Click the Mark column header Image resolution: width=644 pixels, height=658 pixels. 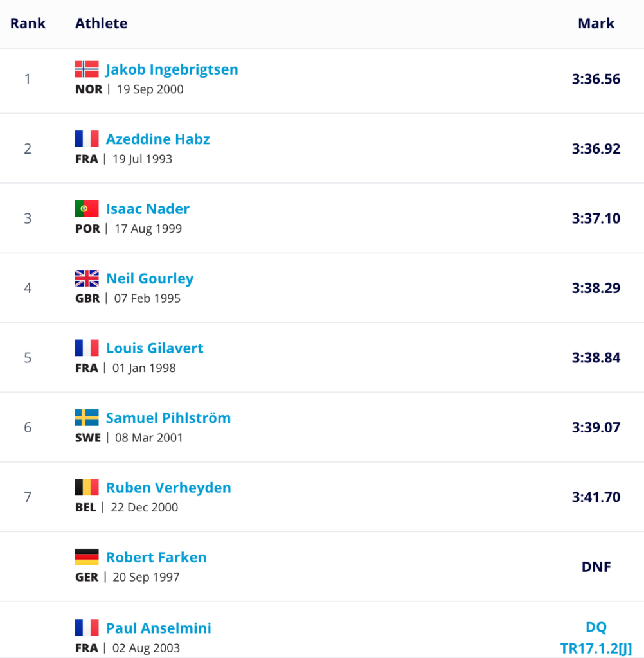click(596, 24)
